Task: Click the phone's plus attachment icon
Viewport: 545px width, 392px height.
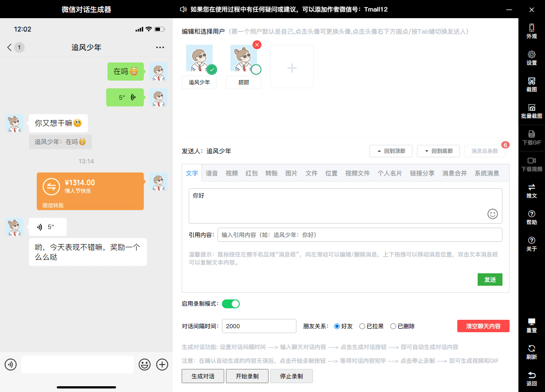Action: point(163,365)
